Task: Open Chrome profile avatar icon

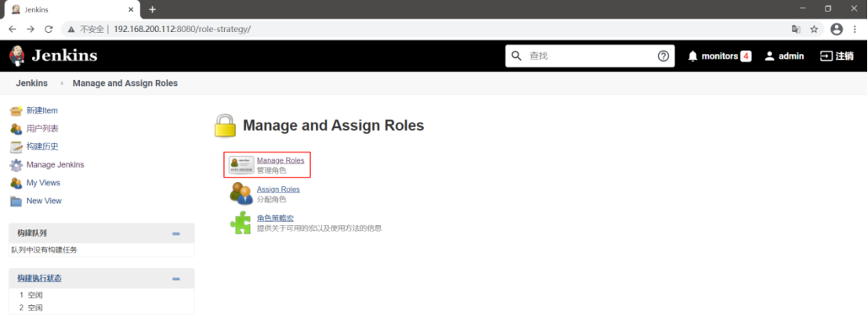Action: click(x=837, y=29)
